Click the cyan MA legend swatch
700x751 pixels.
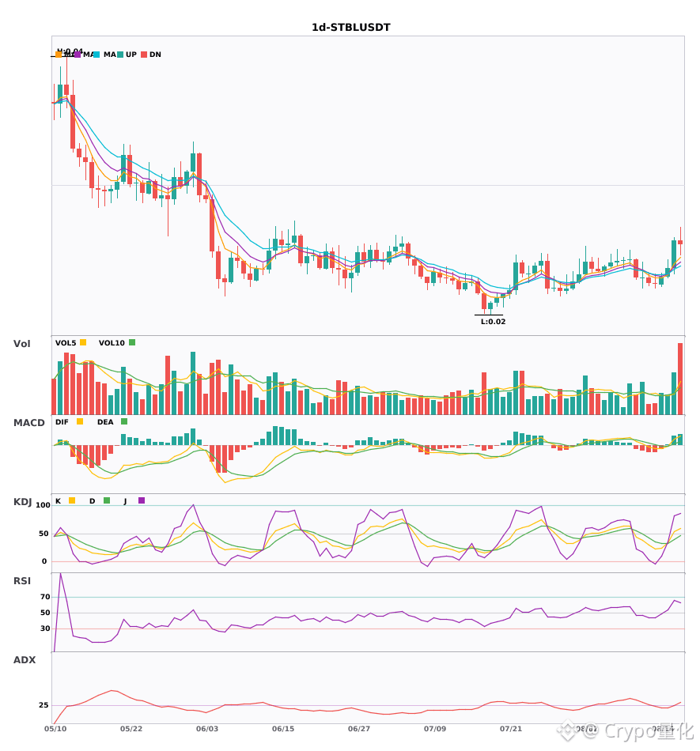coord(96,55)
